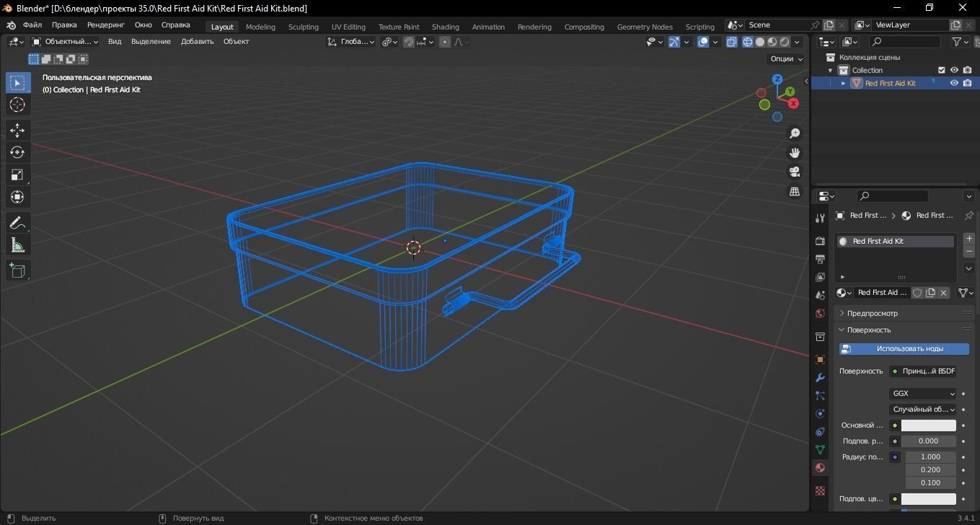
Task: Switch to material preview shading
Action: pyautogui.click(x=772, y=42)
